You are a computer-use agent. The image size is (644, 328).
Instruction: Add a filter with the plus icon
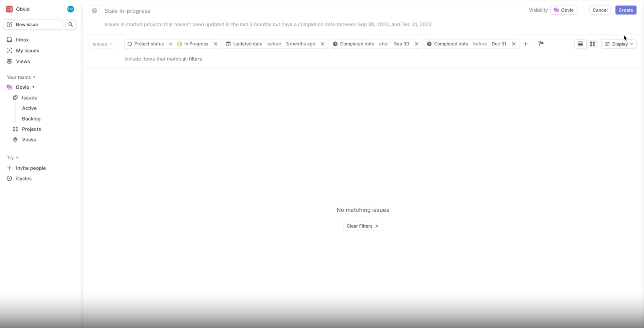525,44
